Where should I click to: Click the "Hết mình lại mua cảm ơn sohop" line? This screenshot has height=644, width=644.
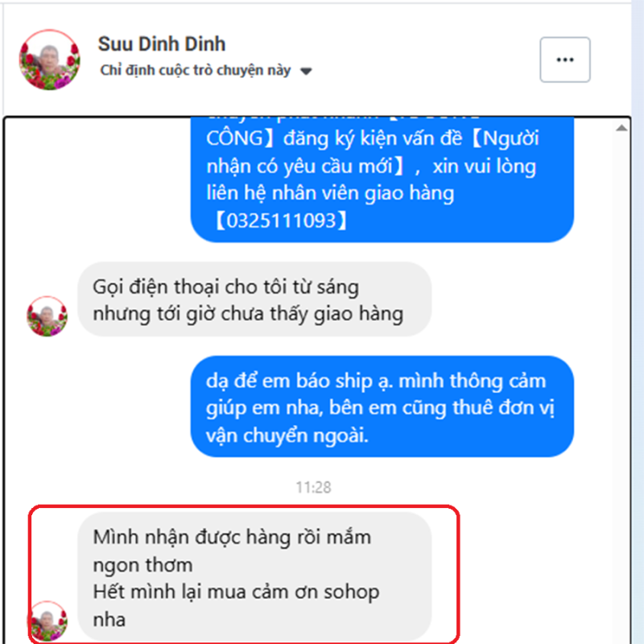236,592
